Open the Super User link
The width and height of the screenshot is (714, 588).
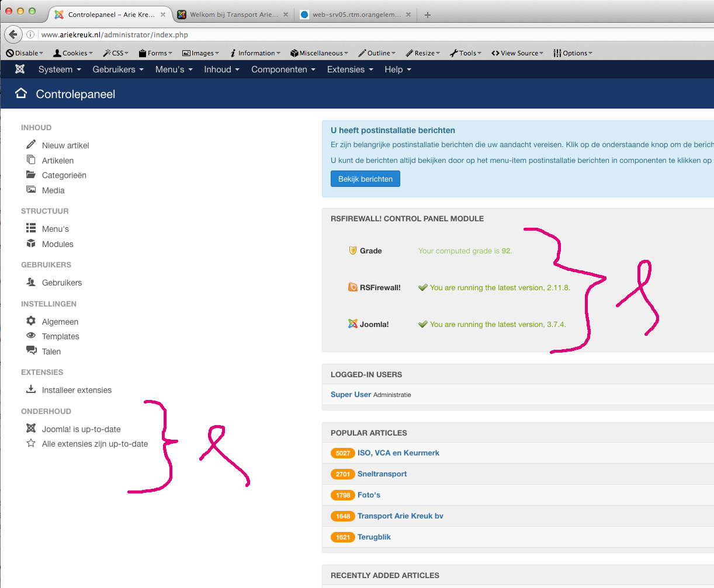tap(351, 395)
